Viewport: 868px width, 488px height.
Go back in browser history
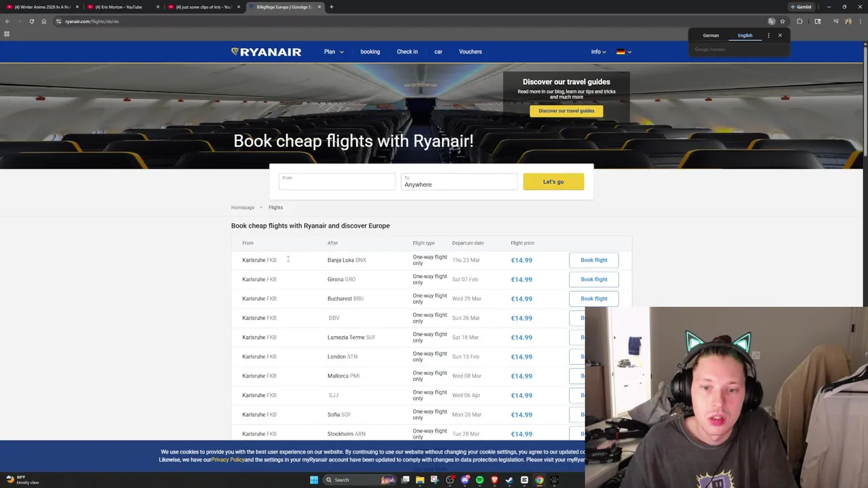pyautogui.click(x=7, y=21)
